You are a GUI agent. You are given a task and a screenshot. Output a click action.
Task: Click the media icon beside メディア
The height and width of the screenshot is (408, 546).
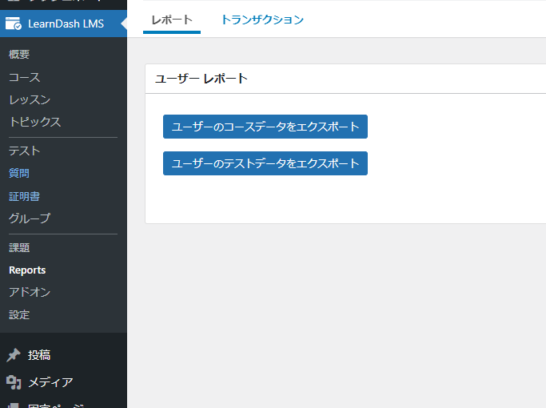(x=14, y=382)
